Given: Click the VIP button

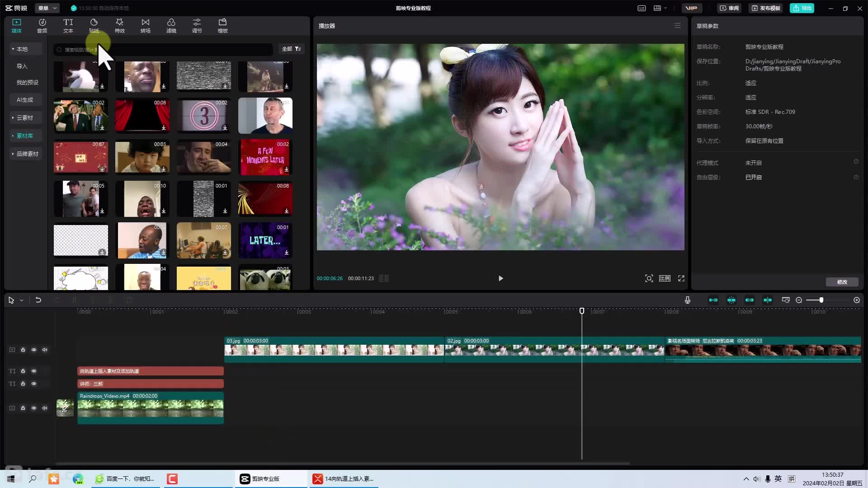Looking at the screenshot, I should tap(691, 8).
